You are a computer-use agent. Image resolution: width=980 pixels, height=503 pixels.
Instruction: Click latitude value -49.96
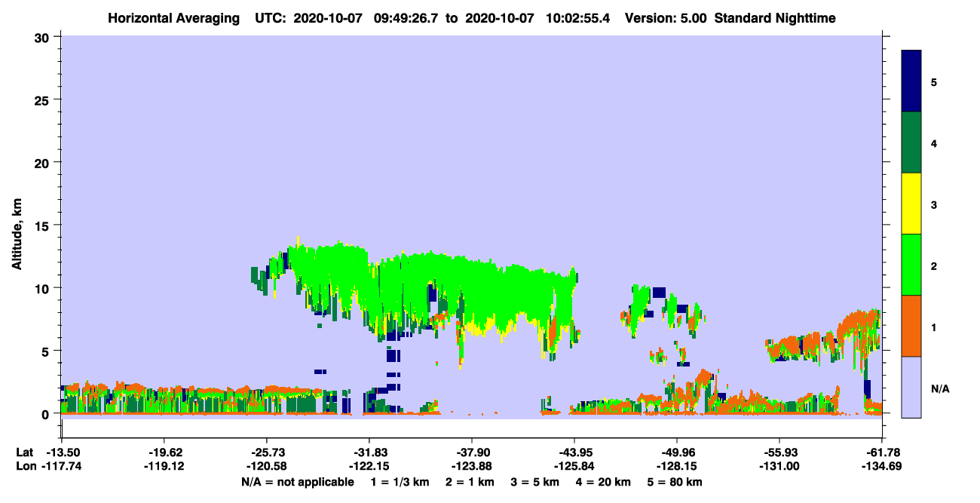[x=677, y=452]
